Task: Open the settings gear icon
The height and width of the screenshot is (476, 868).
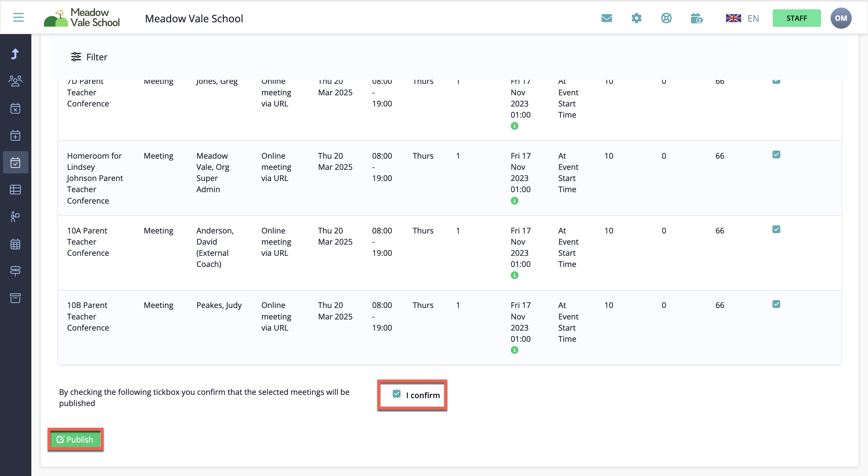Action: coord(636,18)
